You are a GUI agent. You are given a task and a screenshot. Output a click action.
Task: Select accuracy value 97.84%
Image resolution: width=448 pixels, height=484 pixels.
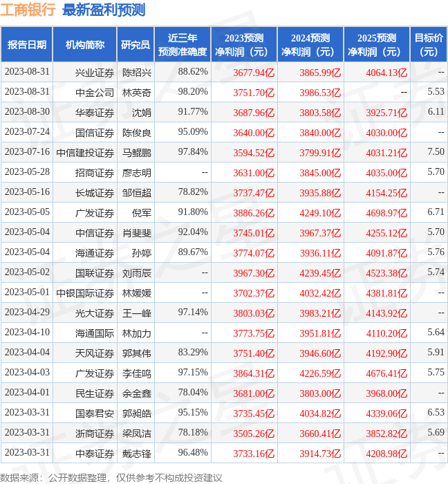(193, 152)
